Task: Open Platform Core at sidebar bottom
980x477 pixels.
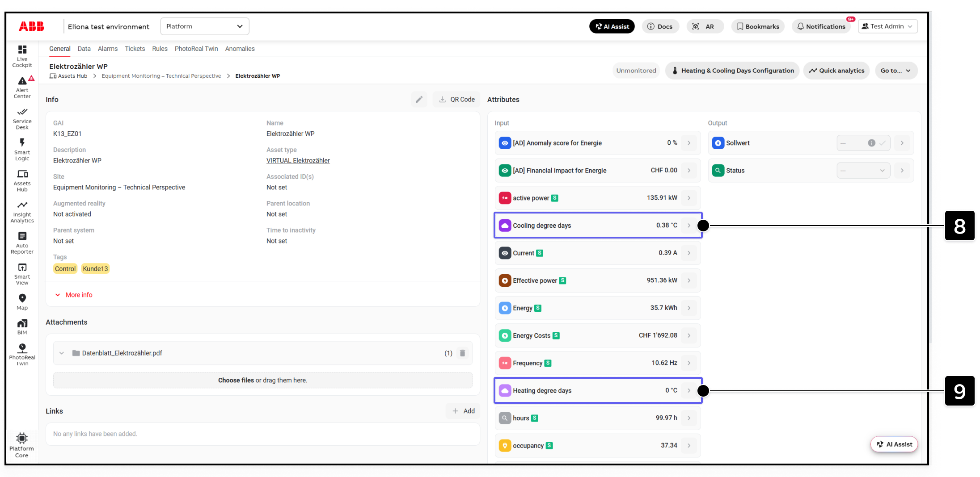Action: pos(21,445)
